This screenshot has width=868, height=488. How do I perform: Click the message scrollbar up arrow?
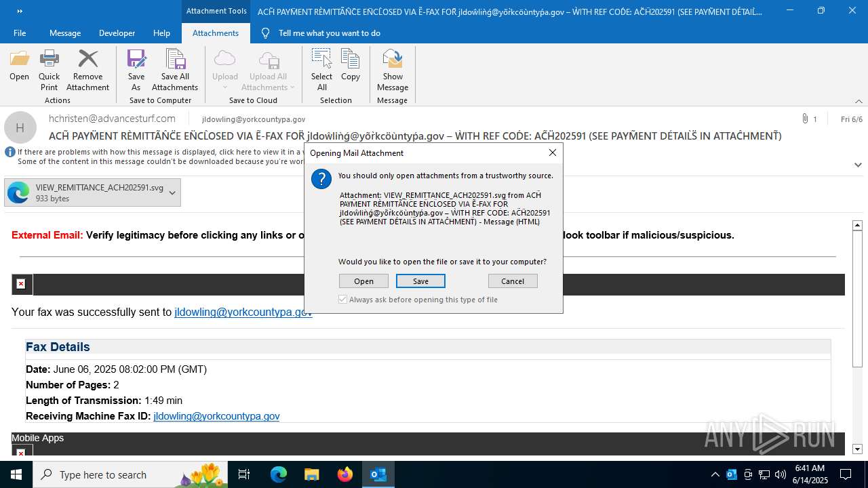[857, 225]
